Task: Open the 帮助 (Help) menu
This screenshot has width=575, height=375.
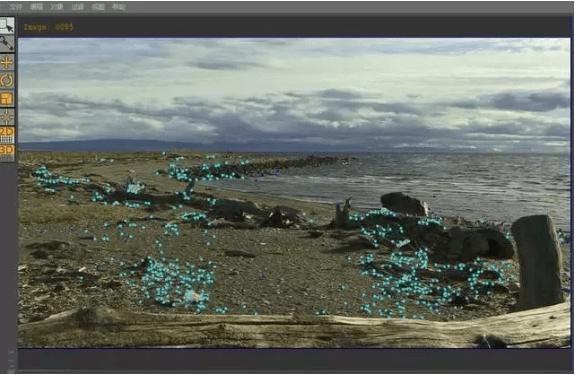Action: tap(119, 7)
